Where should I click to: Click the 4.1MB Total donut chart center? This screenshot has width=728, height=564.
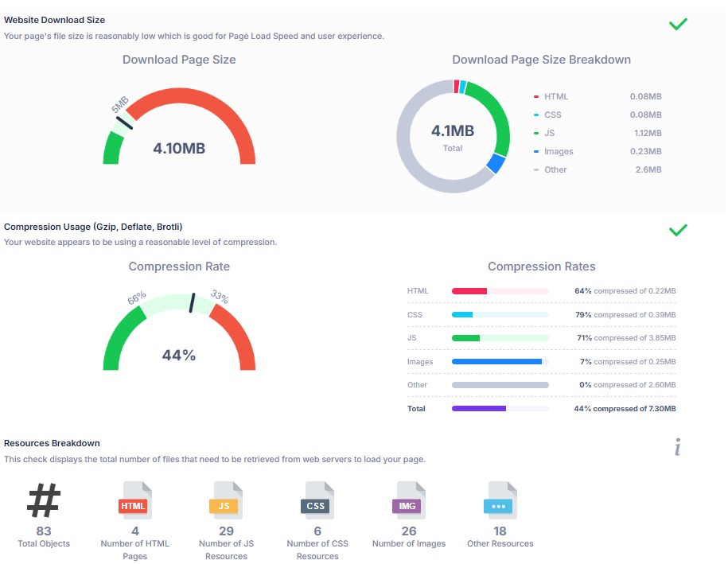pyautogui.click(x=452, y=136)
